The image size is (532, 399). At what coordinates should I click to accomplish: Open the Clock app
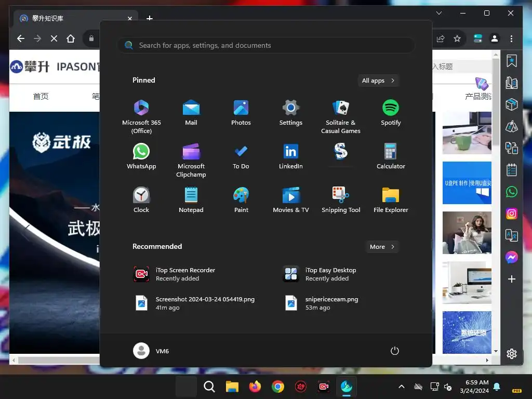[x=141, y=200]
